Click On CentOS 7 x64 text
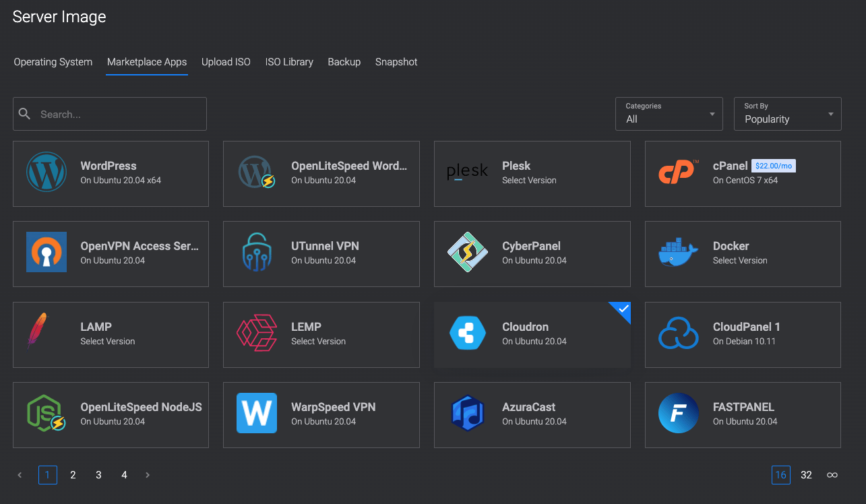The width and height of the screenshot is (866, 504). (x=745, y=181)
